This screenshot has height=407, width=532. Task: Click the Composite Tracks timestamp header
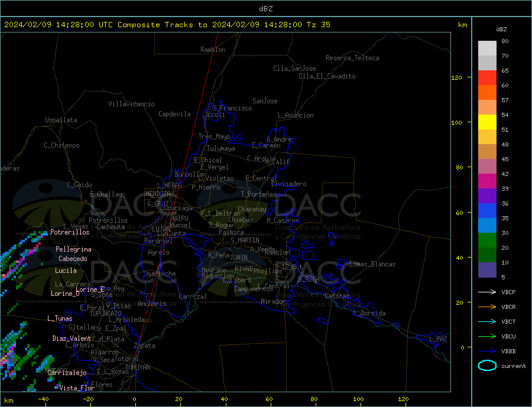point(167,25)
